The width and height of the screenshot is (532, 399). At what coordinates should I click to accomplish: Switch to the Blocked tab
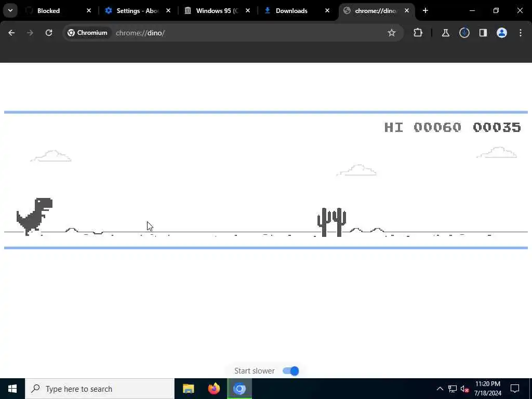point(57,10)
